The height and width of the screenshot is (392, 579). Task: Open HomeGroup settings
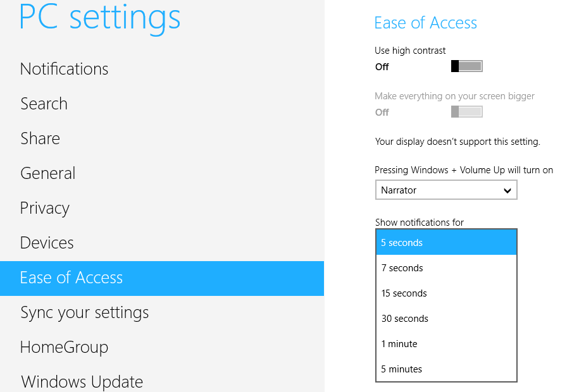click(65, 347)
